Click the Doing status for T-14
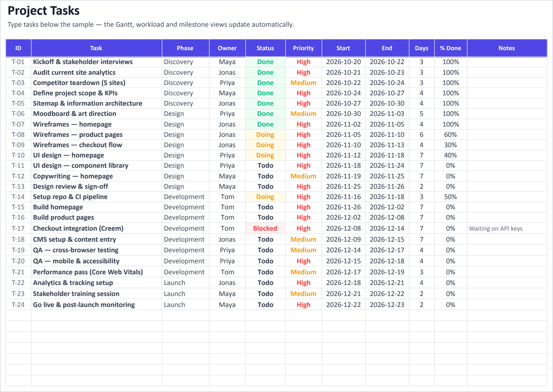Screen dimensions: 553x392 coord(265,197)
